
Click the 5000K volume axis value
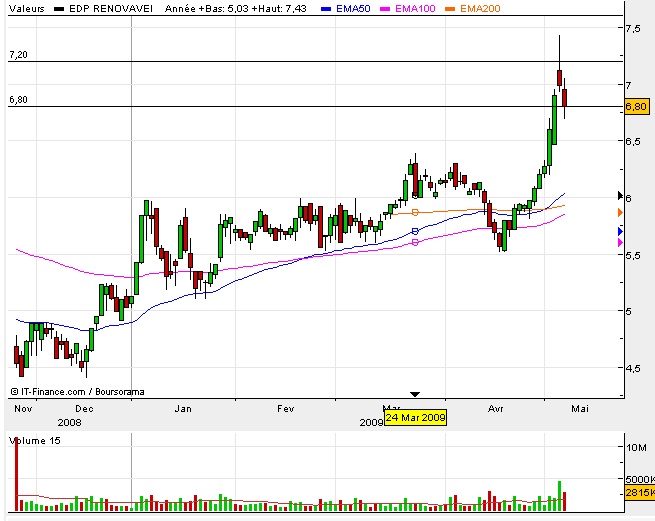tap(640, 479)
